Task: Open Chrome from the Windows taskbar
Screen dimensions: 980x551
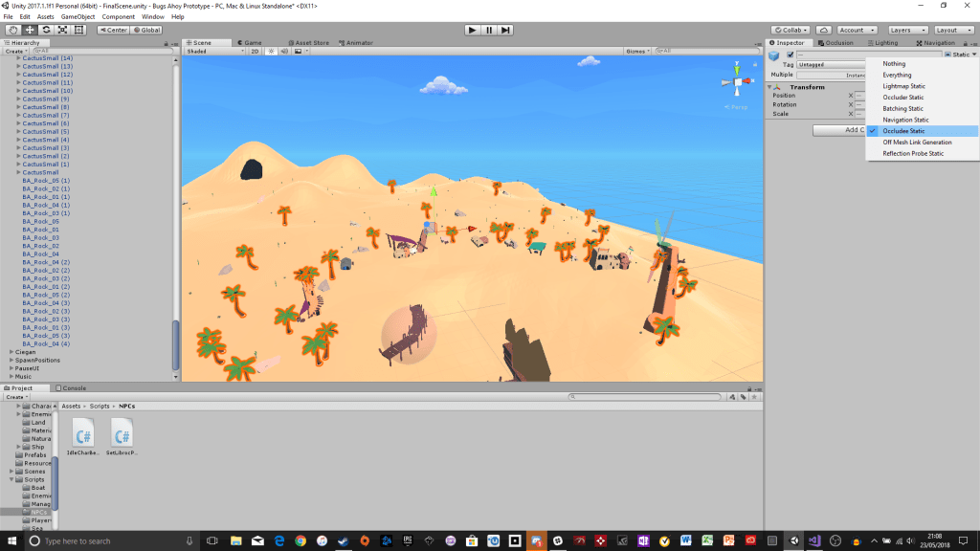Action: [301, 541]
